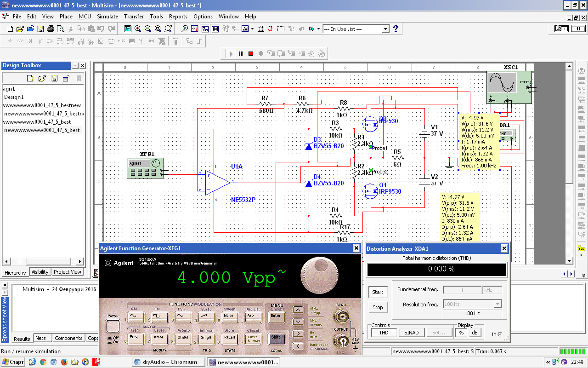Create new file in Design Toolbox
The width and height of the screenshot is (588, 368).
click(x=30, y=78)
